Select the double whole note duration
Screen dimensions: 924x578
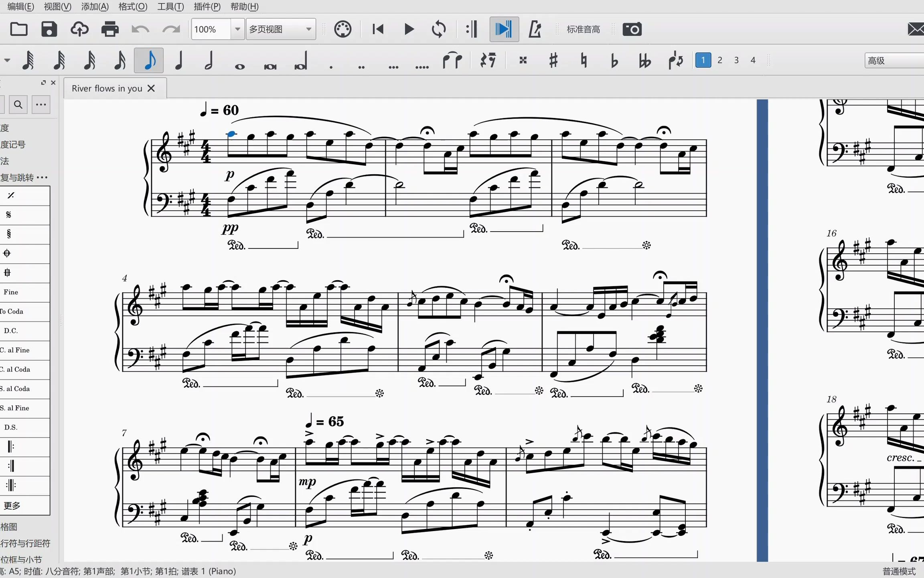point(270,66)
